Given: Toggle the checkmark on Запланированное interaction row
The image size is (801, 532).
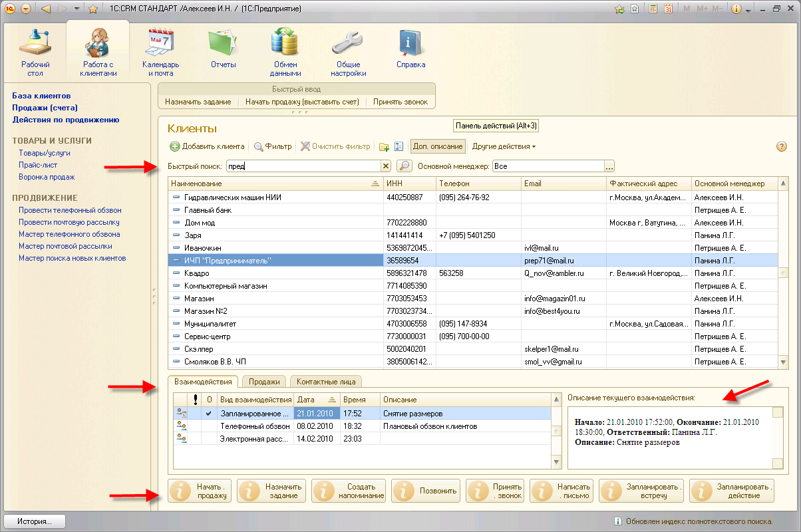Looking at the screenshot, I should 208,414.
